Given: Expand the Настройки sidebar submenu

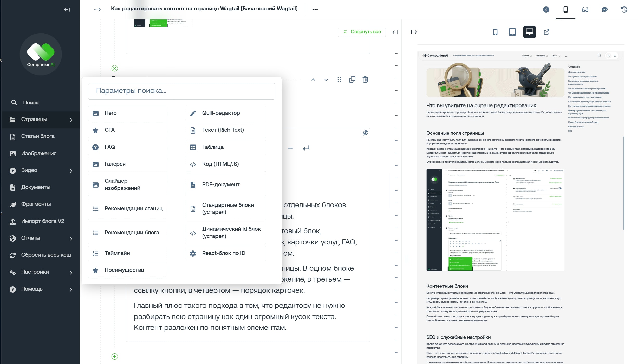Looking at the screenshot, I should pos(41,272).
